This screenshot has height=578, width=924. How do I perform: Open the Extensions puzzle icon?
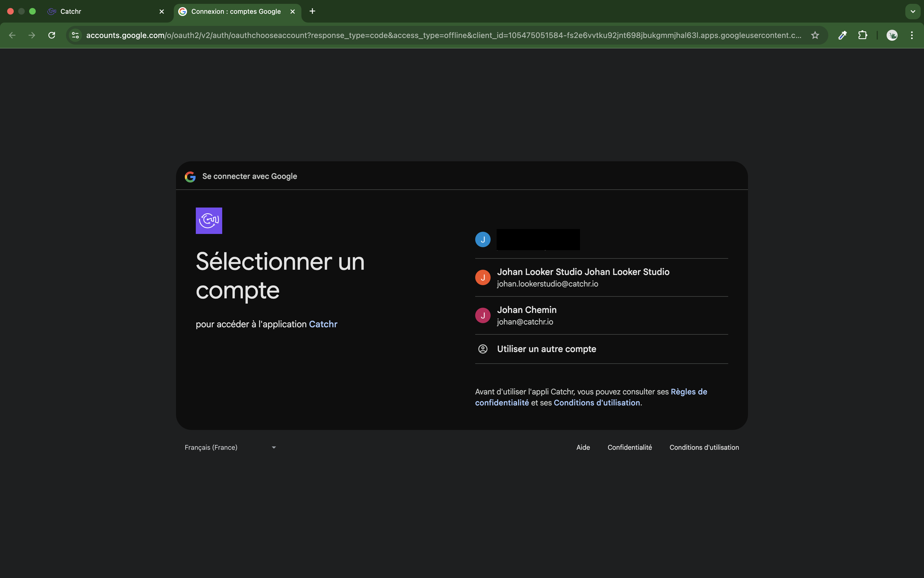(862, 35)
